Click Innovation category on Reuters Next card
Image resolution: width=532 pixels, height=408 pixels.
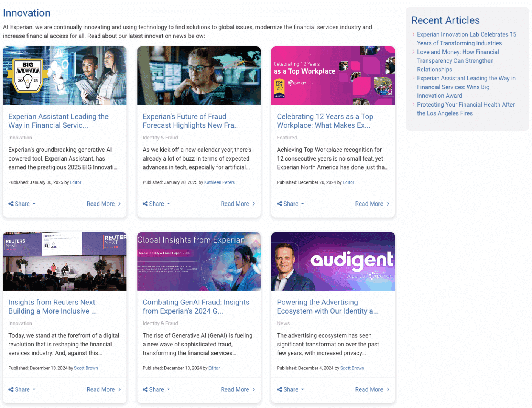[20, 324]
